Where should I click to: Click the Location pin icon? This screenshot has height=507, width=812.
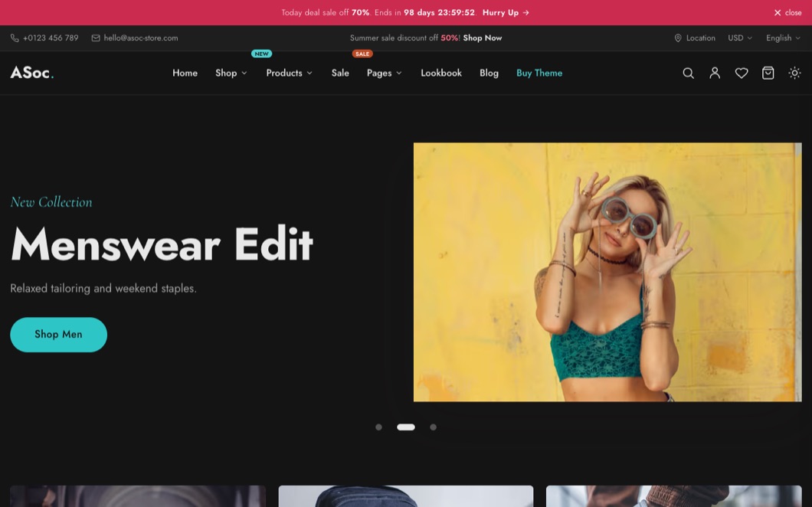click(x=678, y=38)
